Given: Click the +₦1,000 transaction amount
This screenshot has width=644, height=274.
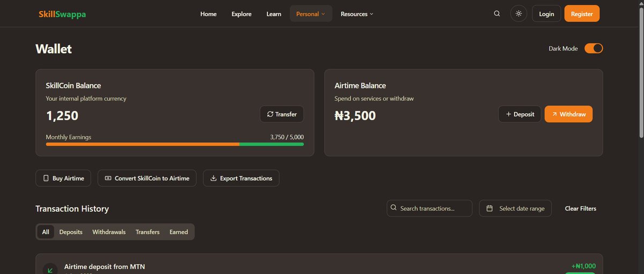Looking at the screenshot, I should click(583, 266).
